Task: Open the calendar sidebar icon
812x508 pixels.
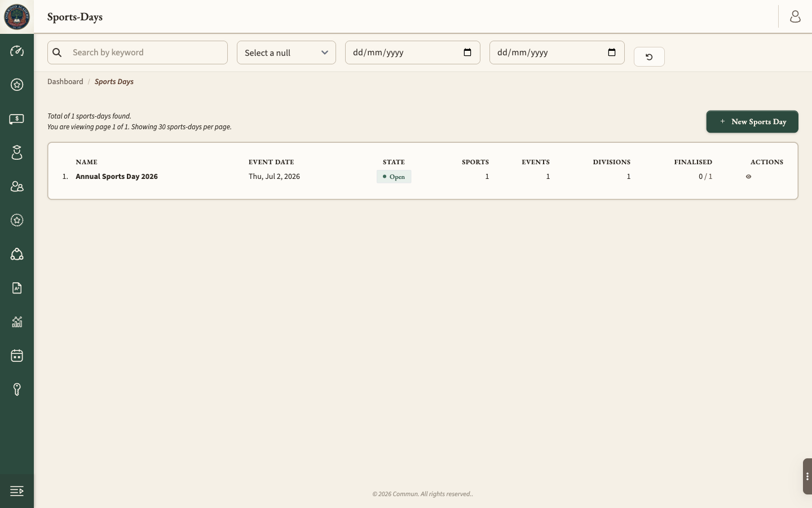Action: (x=17, y=356)
